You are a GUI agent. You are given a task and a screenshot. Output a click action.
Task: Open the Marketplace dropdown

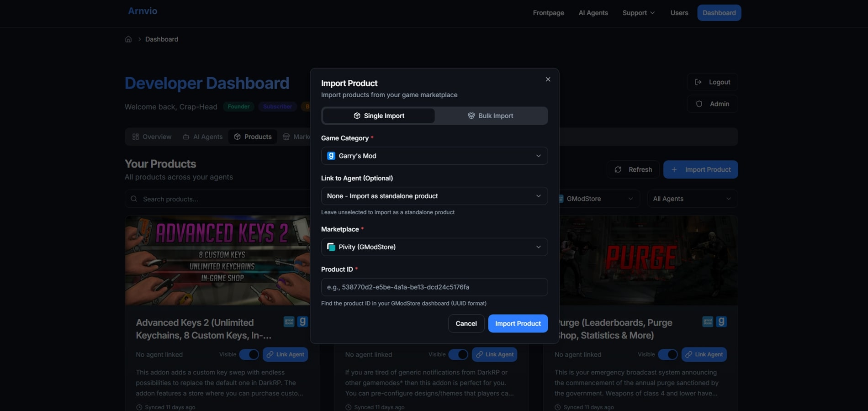pyautogui.click(x=434, y=247)
